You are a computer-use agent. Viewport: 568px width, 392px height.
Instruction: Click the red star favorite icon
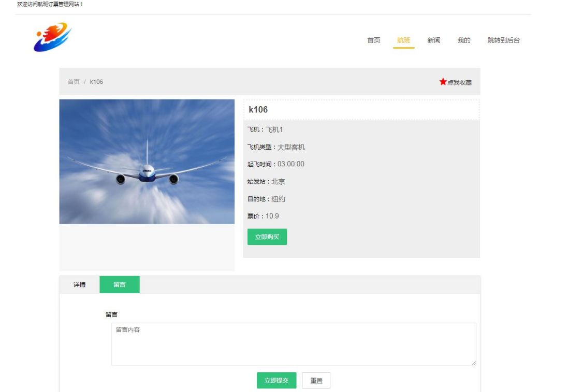[443, 81]
